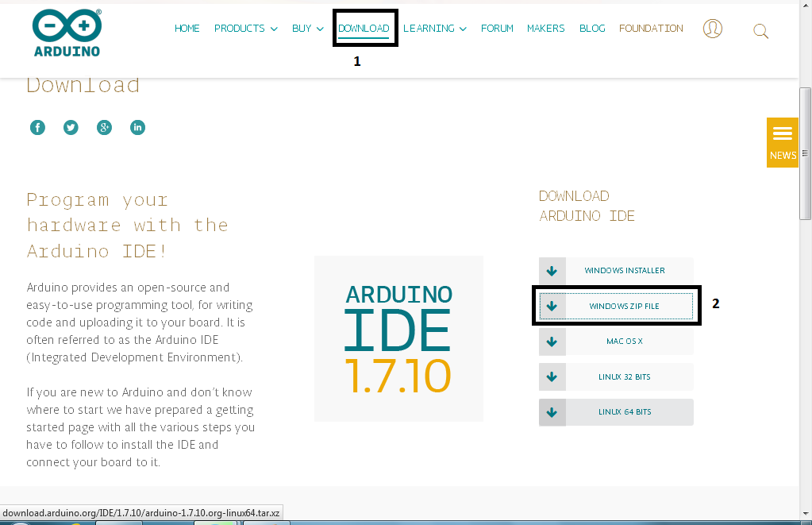Click Windows Installer download arrow icon
Viewport: 812px width, 525px height.
coord(552,271)
